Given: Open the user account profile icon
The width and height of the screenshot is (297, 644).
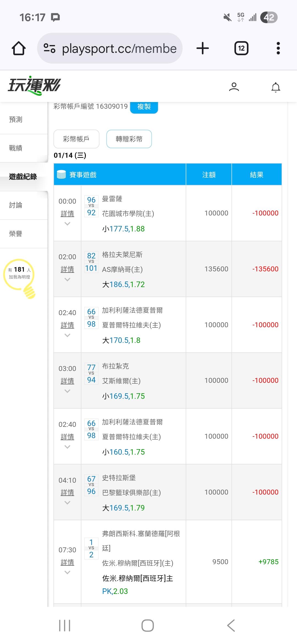Looking at the screenshot, I should pyautogui.click(x=234, y=87).
